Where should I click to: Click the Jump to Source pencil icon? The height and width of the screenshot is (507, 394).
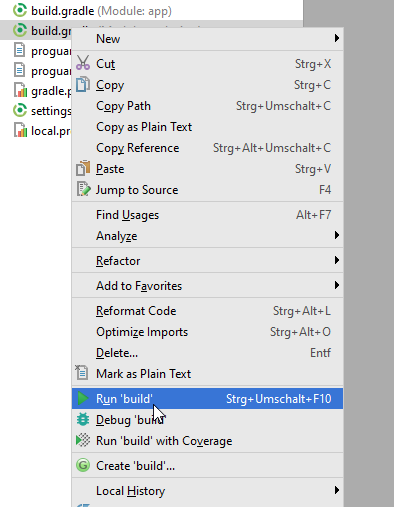click(83, 189)
